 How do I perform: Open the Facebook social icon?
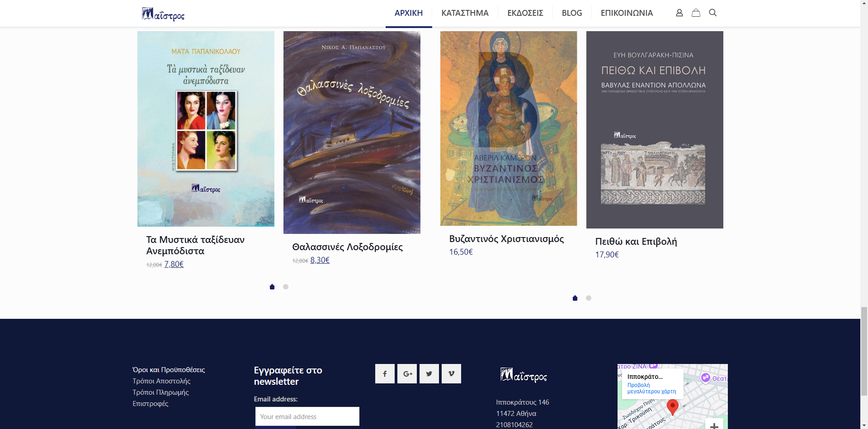(x=385, y=373)
